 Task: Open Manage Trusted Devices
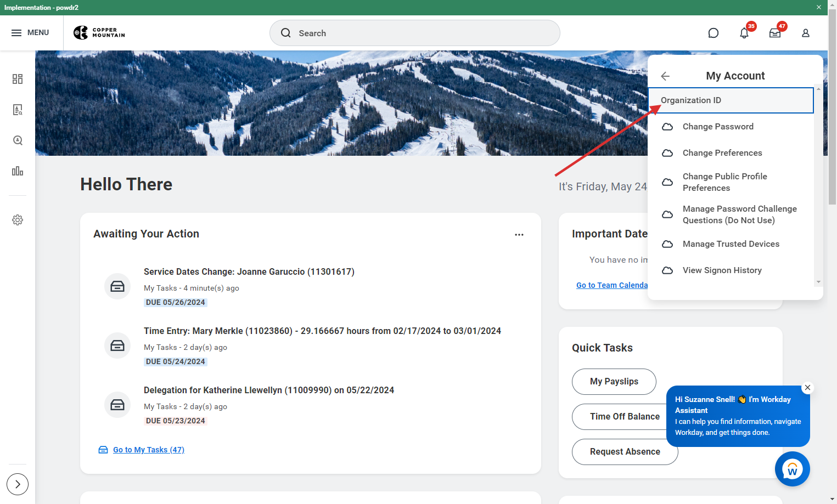pos(731,244)
